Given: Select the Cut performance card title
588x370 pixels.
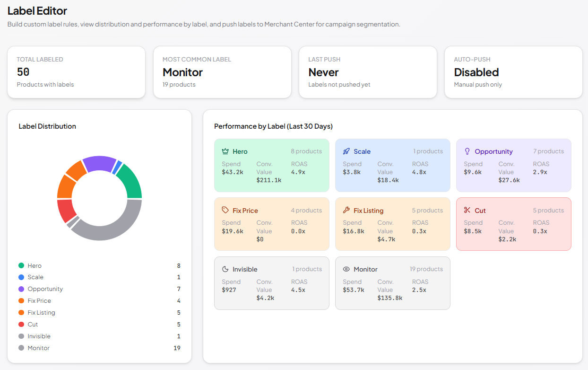Looking at the screenshot, I should click(480, 211).
